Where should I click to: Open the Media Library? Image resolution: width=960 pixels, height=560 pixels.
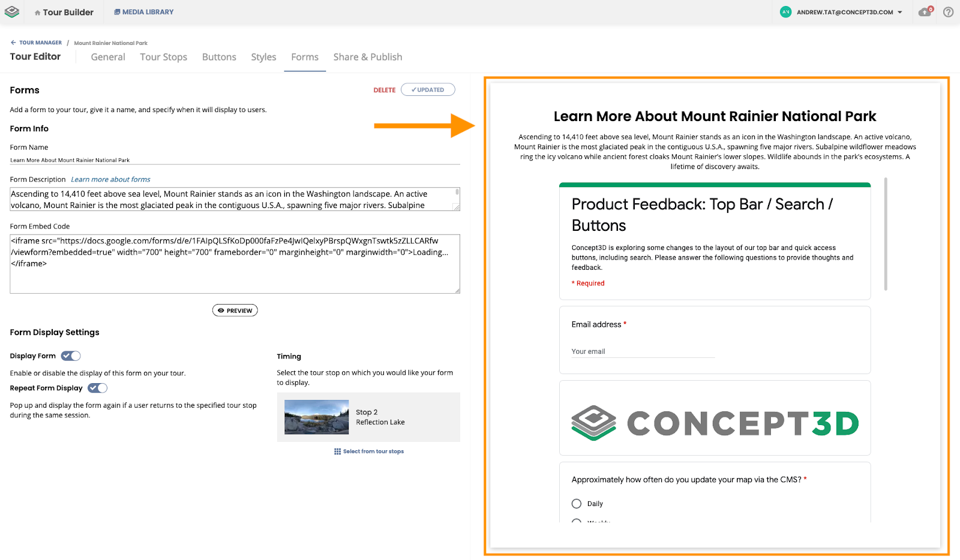pyautogui.click(x=144, y=12)
